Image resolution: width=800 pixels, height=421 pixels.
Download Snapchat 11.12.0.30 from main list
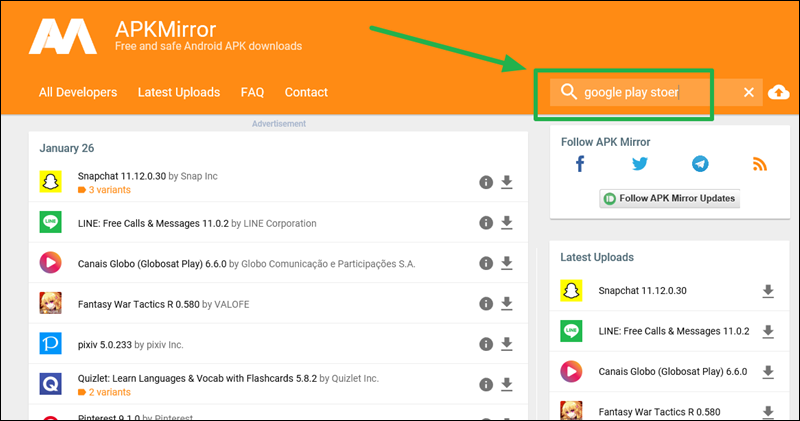(507, 182)
